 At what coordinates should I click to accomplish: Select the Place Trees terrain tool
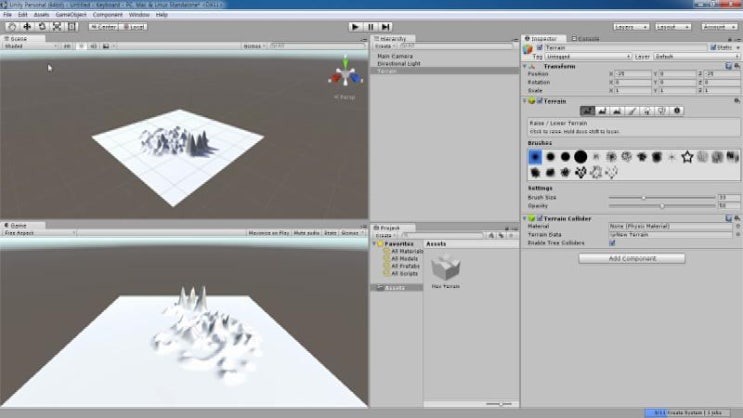[x=647, y=111]
